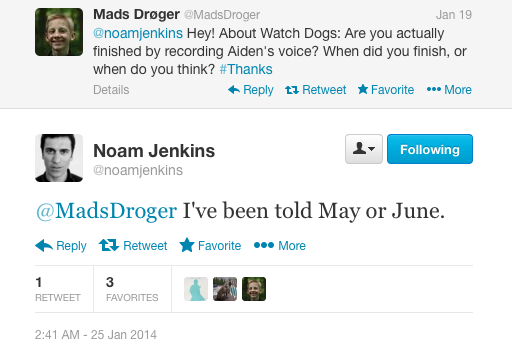Image resolution: width=512 pixels, height=360 pixels.
Task: Click the #Thanks hashtag
Action: pyautogui.click(x=246, y=69)
